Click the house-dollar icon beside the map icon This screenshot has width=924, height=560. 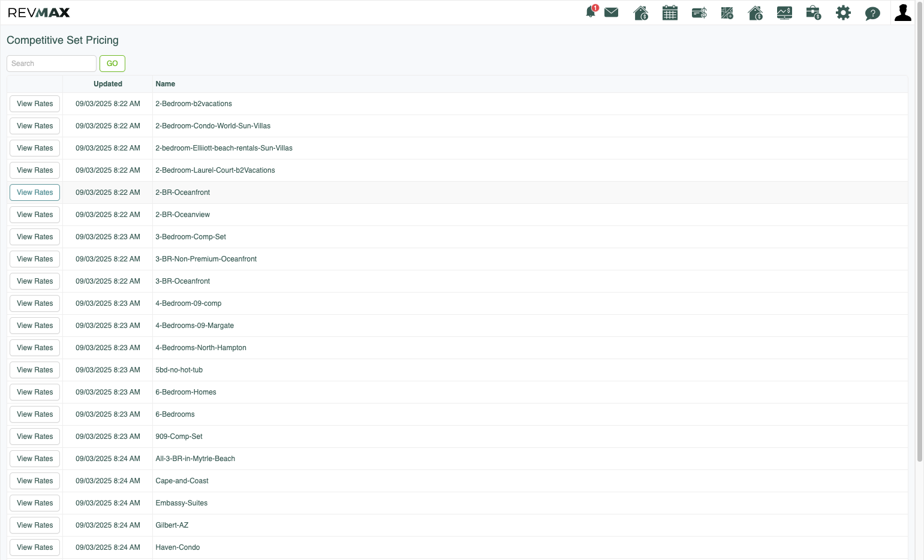[x=756, y=13]
